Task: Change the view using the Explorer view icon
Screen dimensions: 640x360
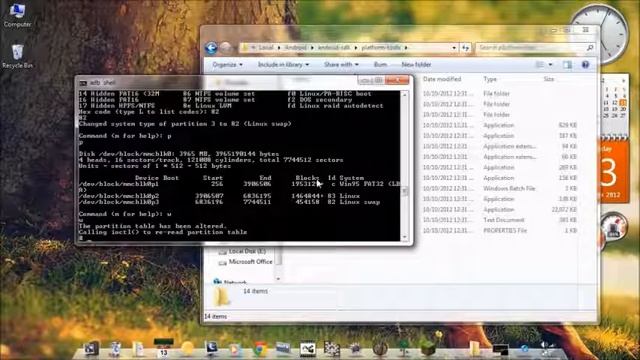Action: pyautogui.click(x=540, y=64)
